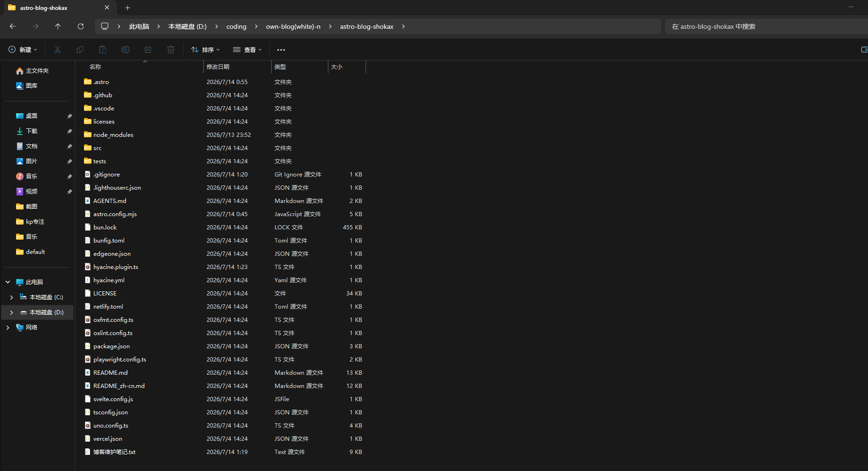Sort by 大小 column header
This screenshot has width=868, height=471.
click(347, 67)
